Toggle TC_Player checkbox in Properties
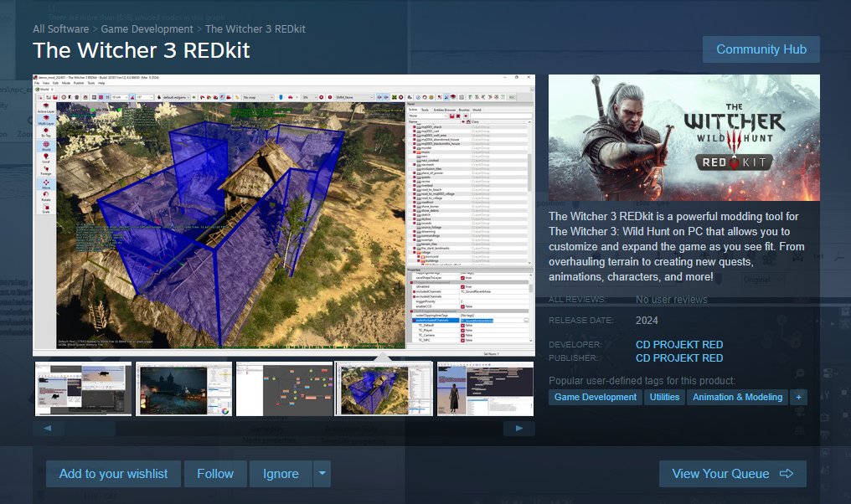 463,331
